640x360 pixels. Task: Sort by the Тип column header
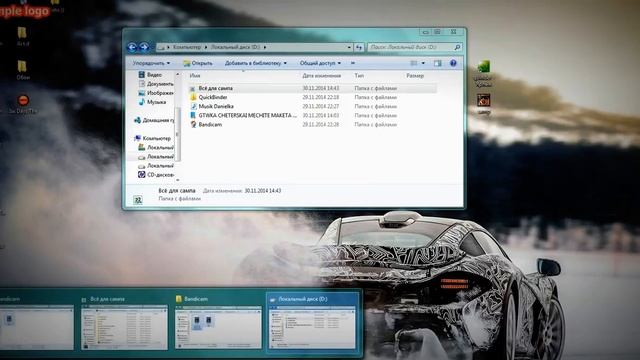coord(359,76)
